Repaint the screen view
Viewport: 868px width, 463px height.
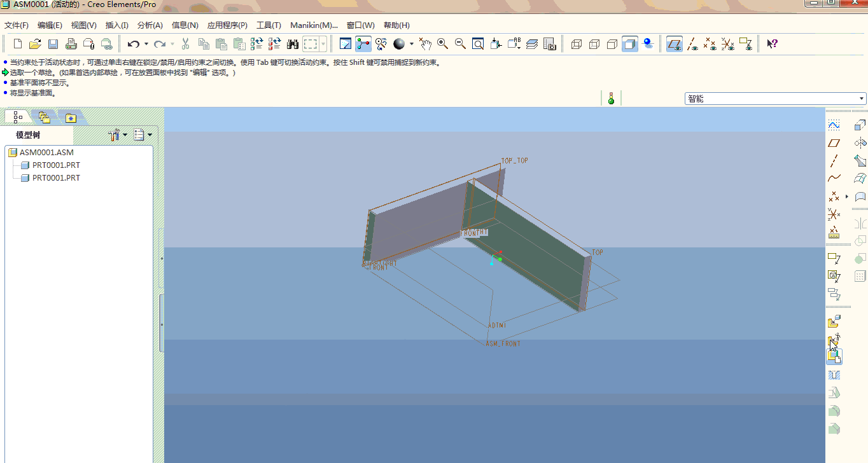(346, 44)
